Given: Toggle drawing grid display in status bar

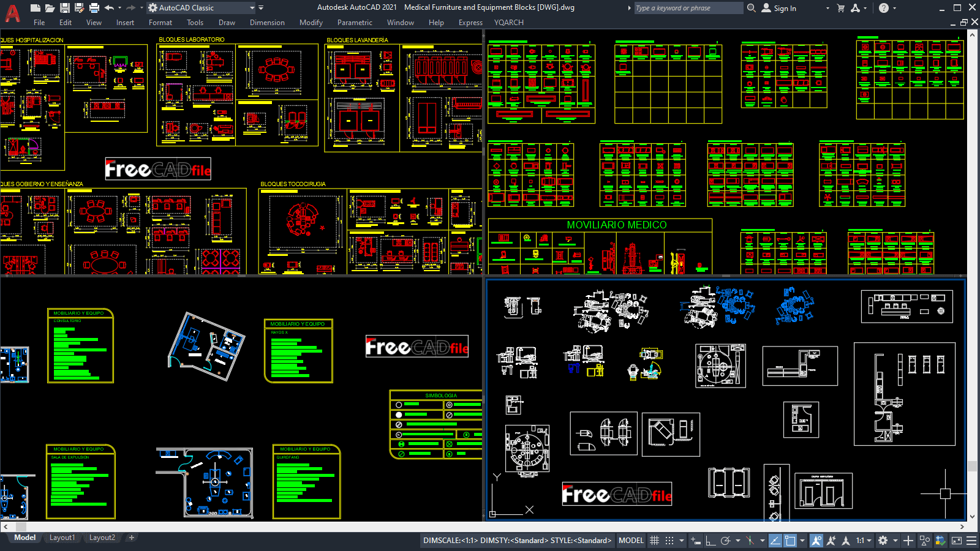Looking at the screenshot, I should pos(654,541).
